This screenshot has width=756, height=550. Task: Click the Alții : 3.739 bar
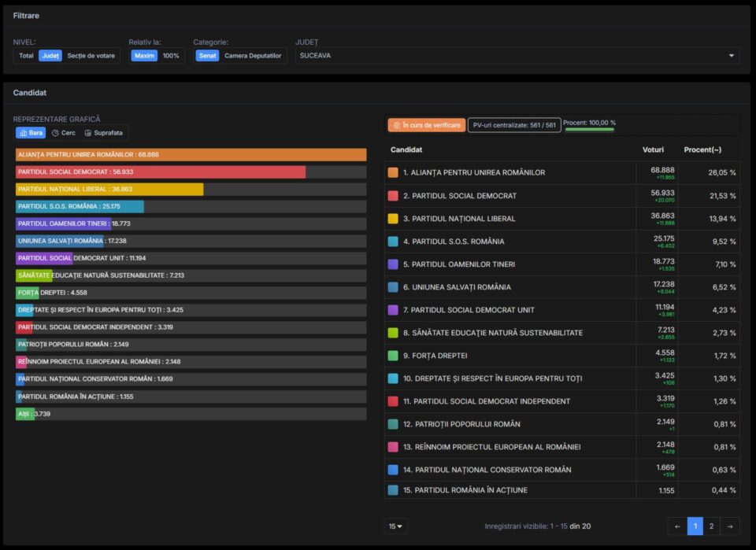coord(25,414)
